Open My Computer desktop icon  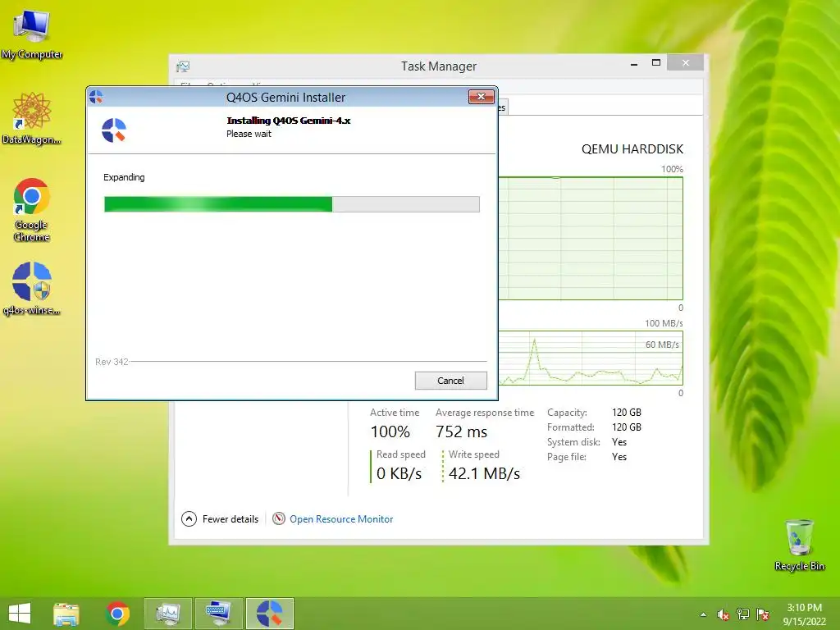coord(32,34)
